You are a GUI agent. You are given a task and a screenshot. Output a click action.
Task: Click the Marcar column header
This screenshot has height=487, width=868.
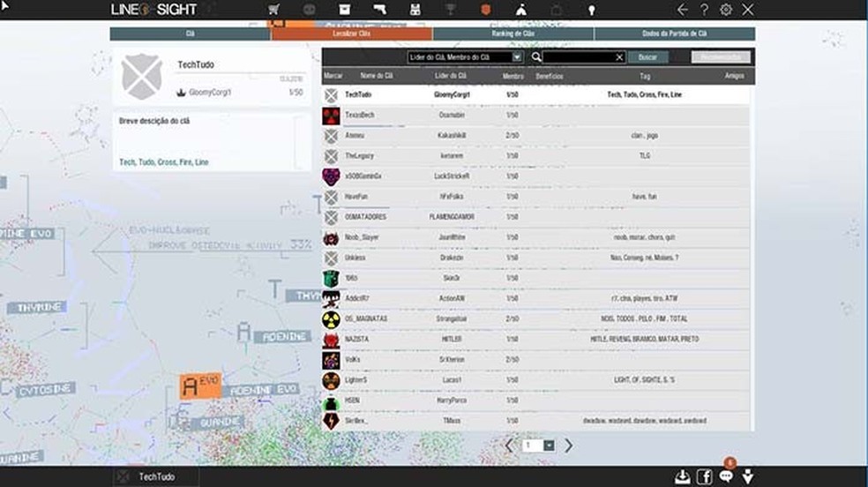tap(333, 76)
